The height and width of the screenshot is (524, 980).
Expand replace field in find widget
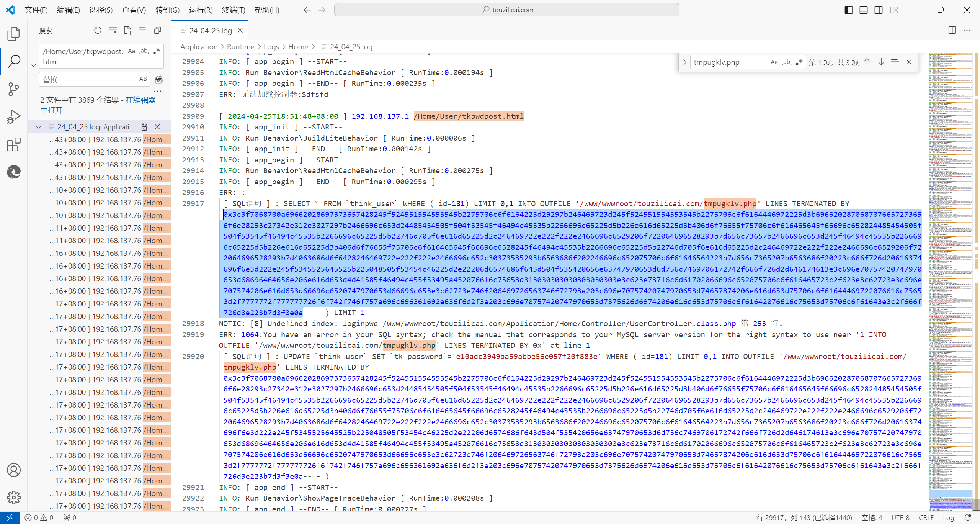tap(685, 62)
